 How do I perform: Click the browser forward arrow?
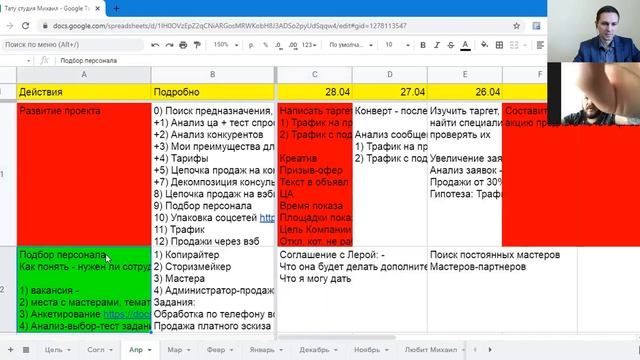[x=10, y=26]
